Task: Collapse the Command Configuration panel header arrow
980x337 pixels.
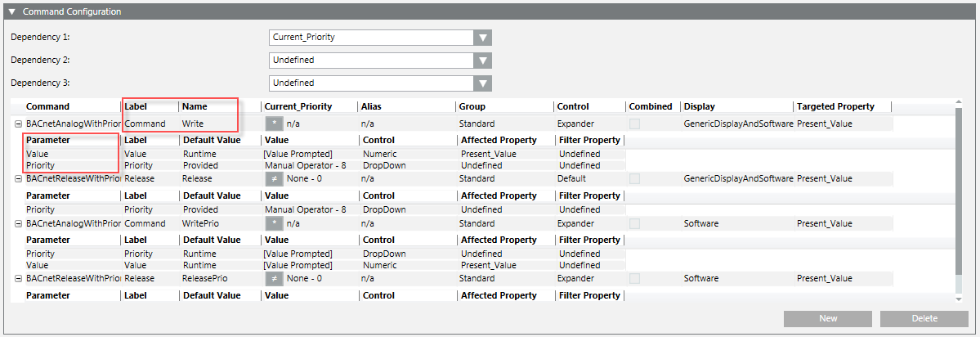Action: click(12, 12)
